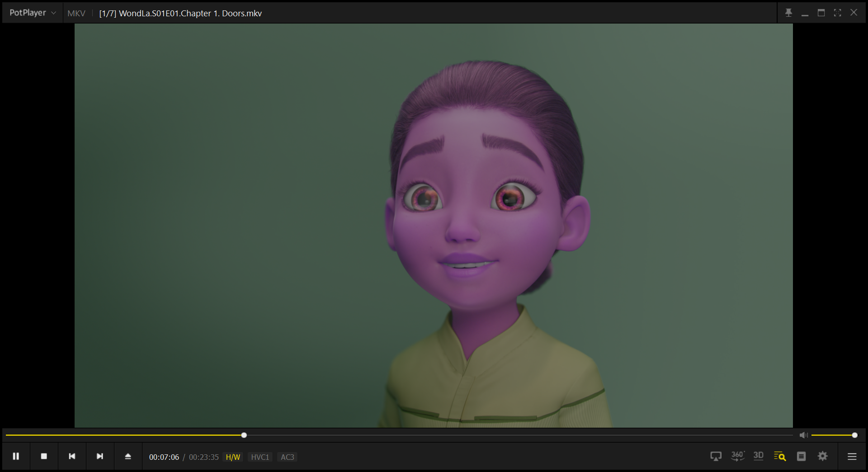The image size is (868, 472).
Task: Skip to the previous file
Action: coord(72,456)
